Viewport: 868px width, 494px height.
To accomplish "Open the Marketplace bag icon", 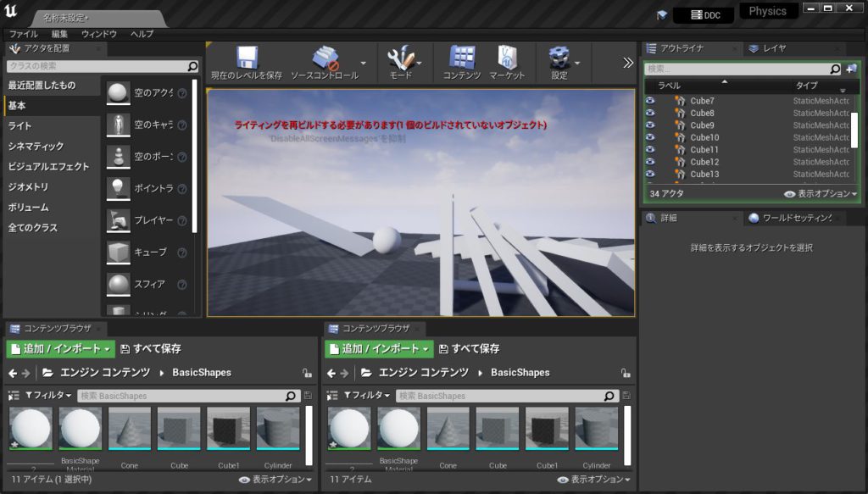I will [507, 58].
